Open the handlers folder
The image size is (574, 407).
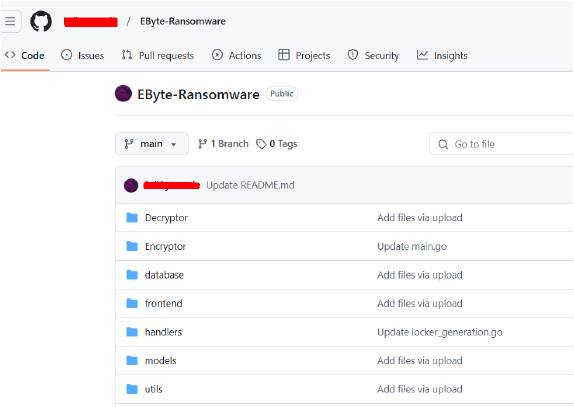tap(163, 332)
